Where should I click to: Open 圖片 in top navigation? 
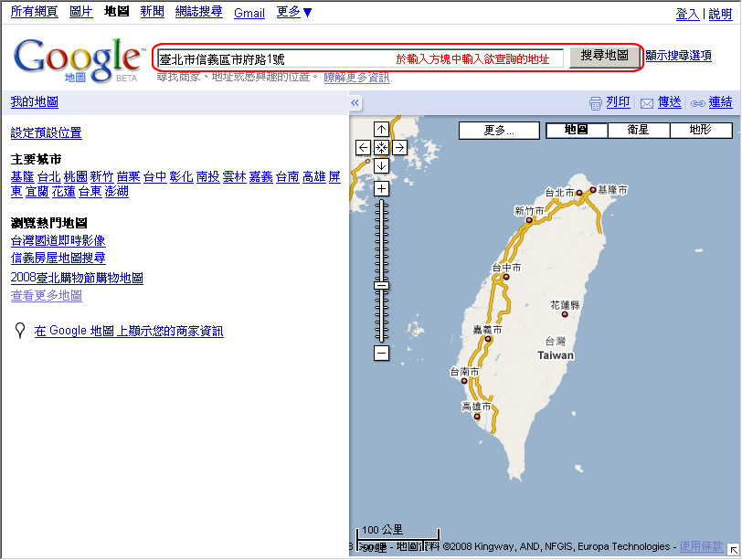81,12
